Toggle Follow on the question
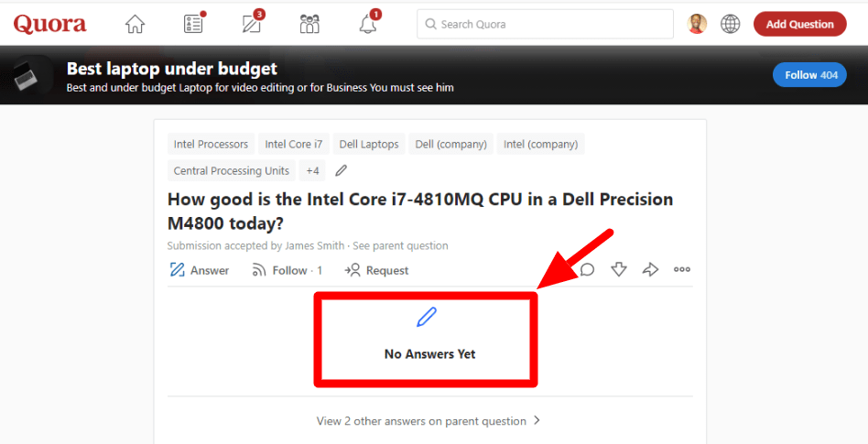The height and width of the screenshot is (444, 868). (x=288, y=270)
